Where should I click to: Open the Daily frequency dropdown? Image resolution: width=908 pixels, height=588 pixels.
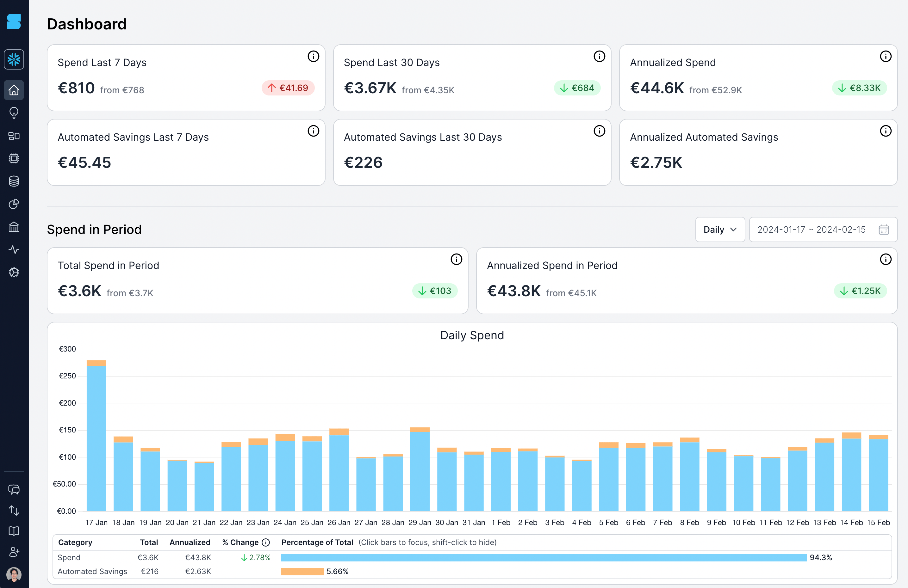pyautogui.click(x=720, y=229)
